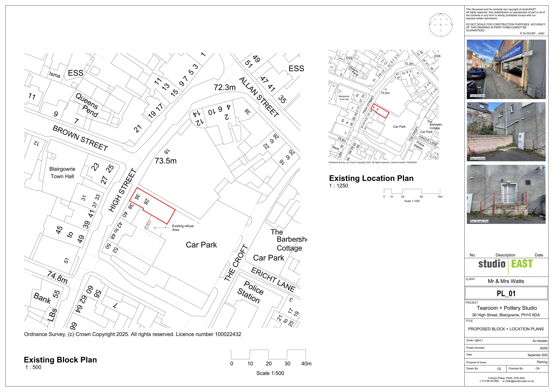Screen dimensions: 554x392
Task: Click the CLIENT field label
Action: (x=470, y=279)
